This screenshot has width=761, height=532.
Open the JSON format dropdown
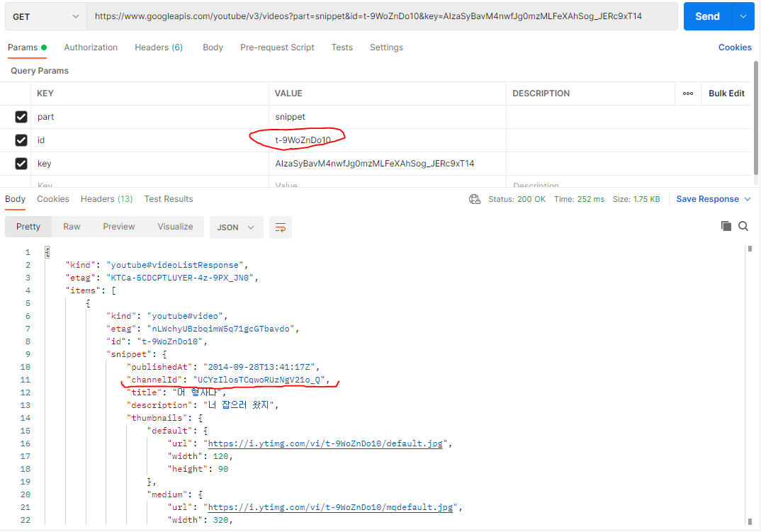pyautogui.click(x=236, y=227)
